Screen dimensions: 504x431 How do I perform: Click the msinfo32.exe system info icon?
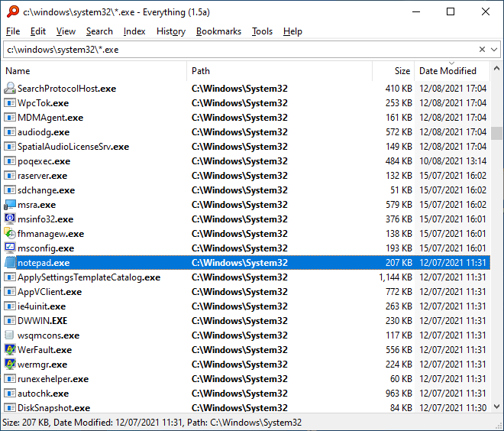click(x=10, y=219)
